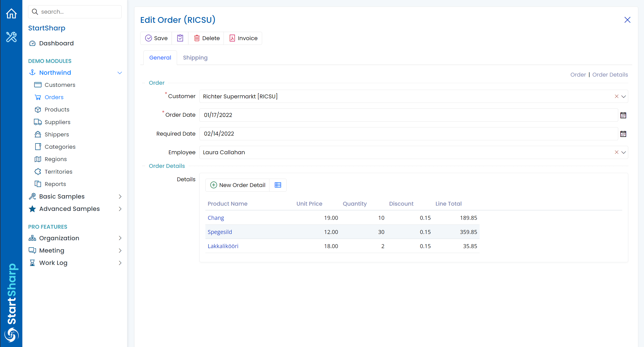This screenshot has height=347, width=644.
Task: Clear the Customer selection with the X
Action: (616, 97)
